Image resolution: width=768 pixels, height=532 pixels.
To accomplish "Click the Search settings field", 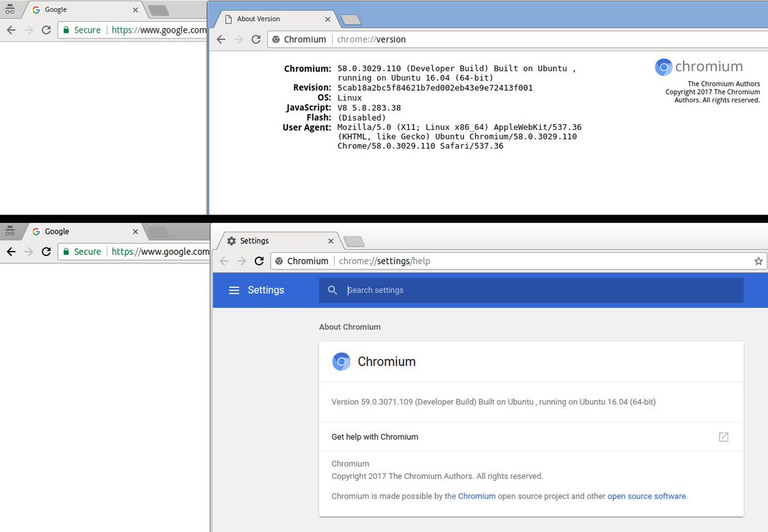I will (531, 290).
